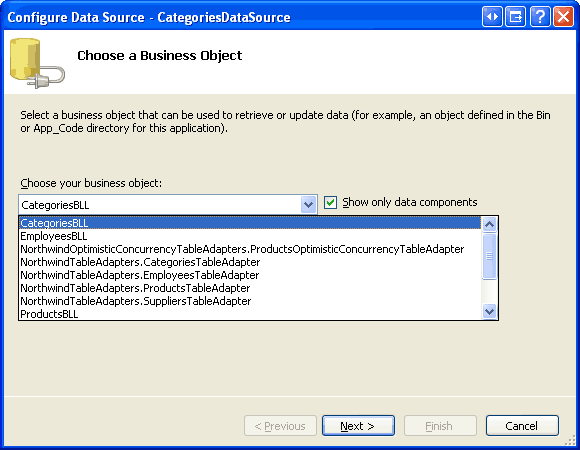580x450 pixels.
Task: Select NorthwindTableAdapters.CategoriesTableAdapter
Action: click(250, 262)
